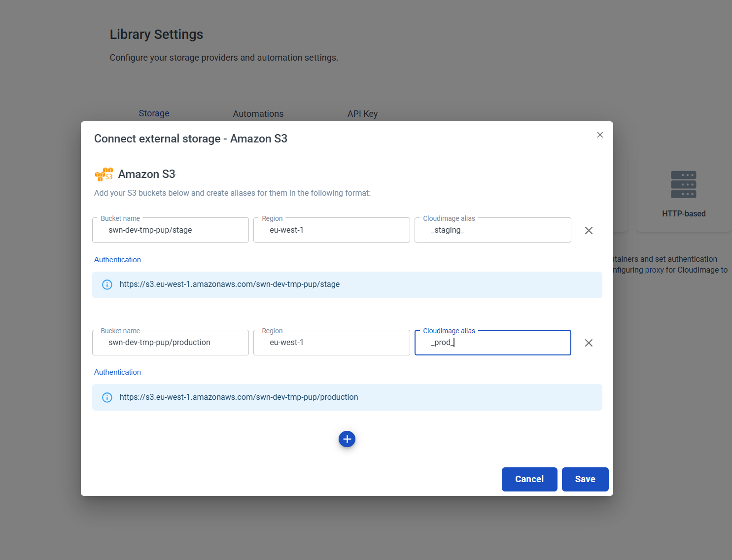Close the Connect external storage dialog
Screen dimensions: 732x560
tap(600, 135)
